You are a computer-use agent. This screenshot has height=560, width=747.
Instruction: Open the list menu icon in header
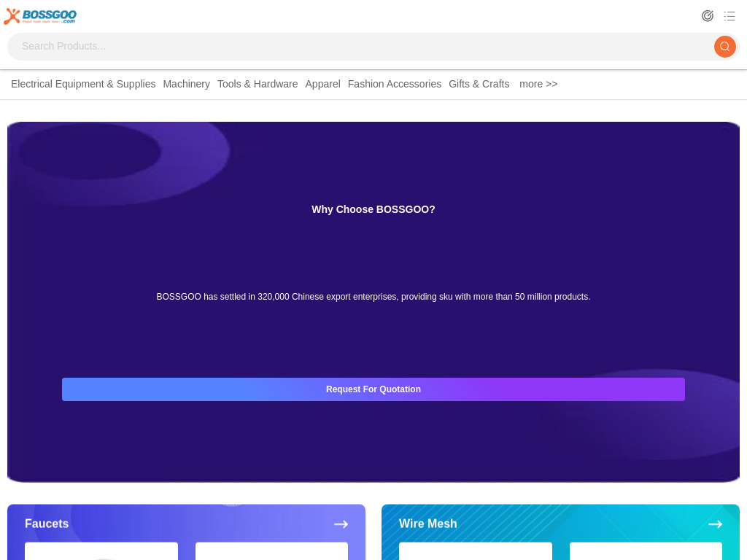729,16
